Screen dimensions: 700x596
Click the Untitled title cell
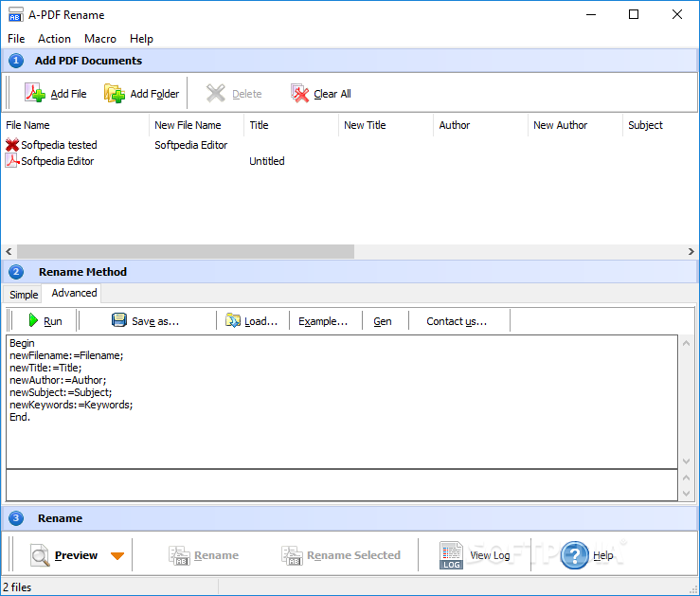[266, 161]
